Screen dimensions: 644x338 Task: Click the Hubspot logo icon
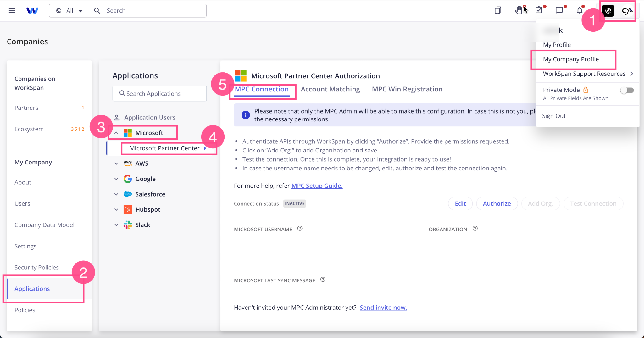pyautogui.click(x=128, y=209)
